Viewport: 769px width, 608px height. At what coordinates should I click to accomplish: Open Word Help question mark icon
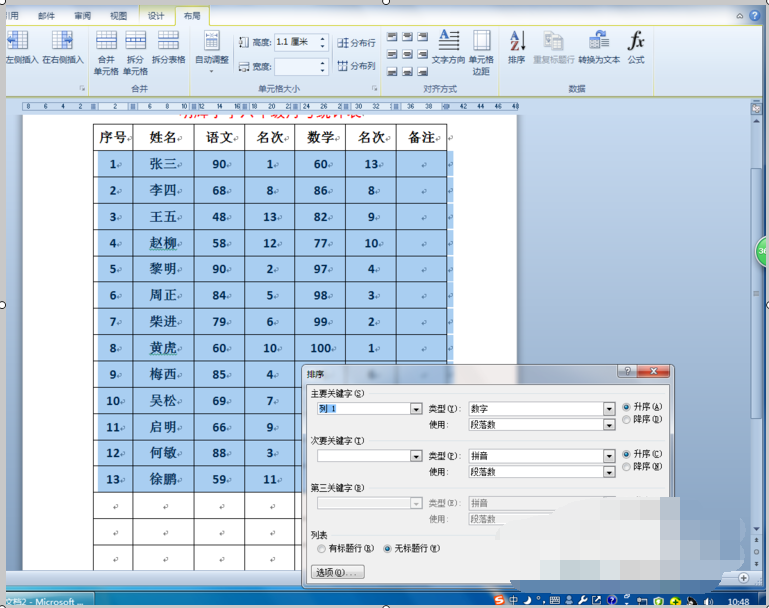click(x=755, y=16)
